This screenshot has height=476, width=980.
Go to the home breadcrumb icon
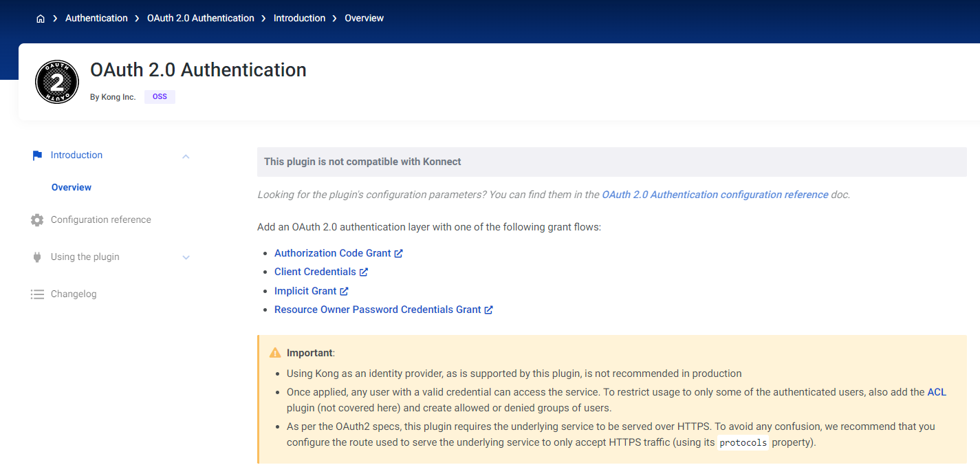click(x=41, y=19)
